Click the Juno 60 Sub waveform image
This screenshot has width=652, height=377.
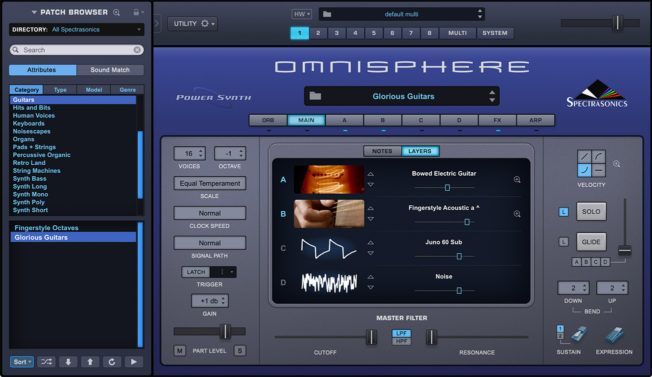coord(329,248)
